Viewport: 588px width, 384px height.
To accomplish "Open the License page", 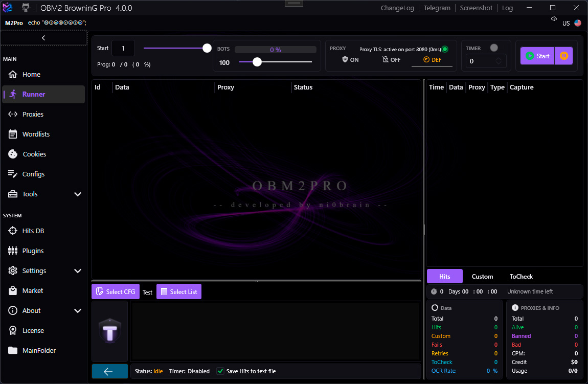I will click(x=43, y=330).
